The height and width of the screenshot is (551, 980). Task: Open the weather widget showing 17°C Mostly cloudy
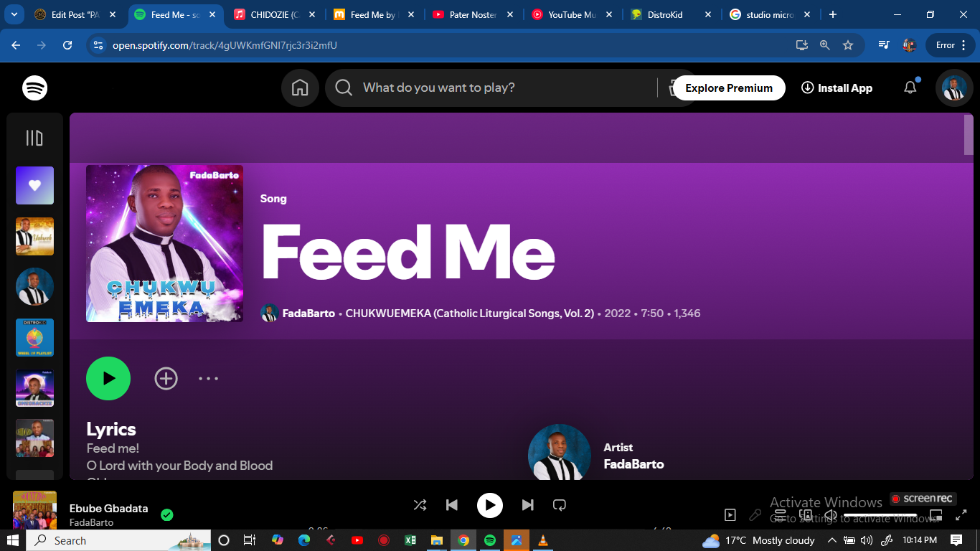(758, 540)
